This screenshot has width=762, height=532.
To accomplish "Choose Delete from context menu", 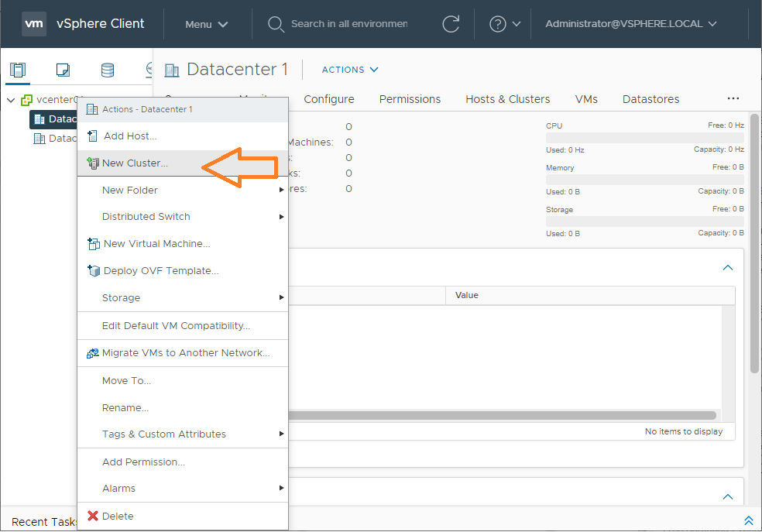I will point(183,516).
